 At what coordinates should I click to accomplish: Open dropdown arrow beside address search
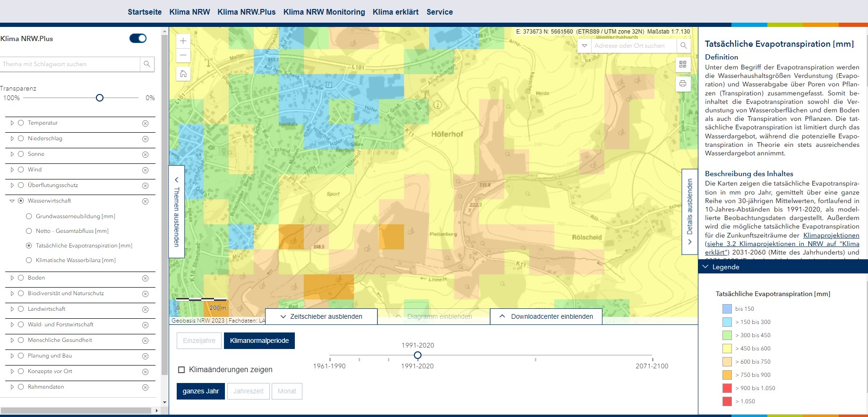pyautogui.click(x=584, y=46)
